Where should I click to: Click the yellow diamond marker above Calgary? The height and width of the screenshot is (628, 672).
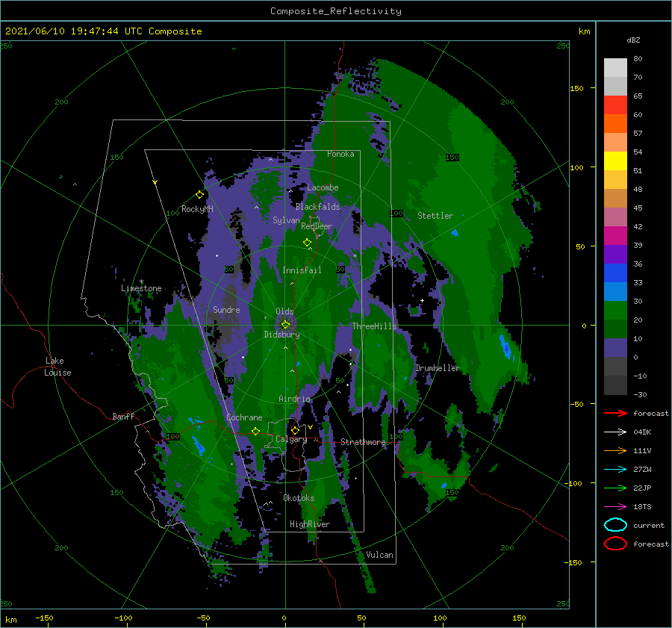point(295,430)
